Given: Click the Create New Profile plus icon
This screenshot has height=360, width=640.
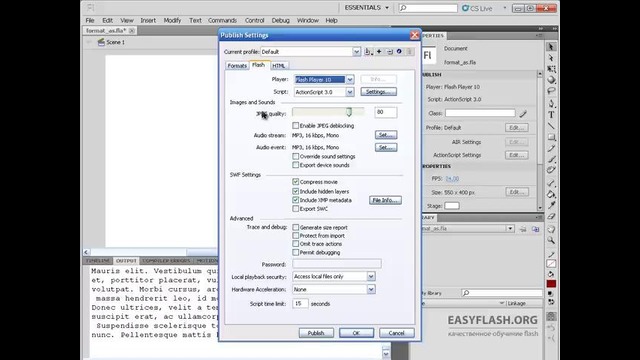Looking at the screenshot, I should (x=379, y=52).
